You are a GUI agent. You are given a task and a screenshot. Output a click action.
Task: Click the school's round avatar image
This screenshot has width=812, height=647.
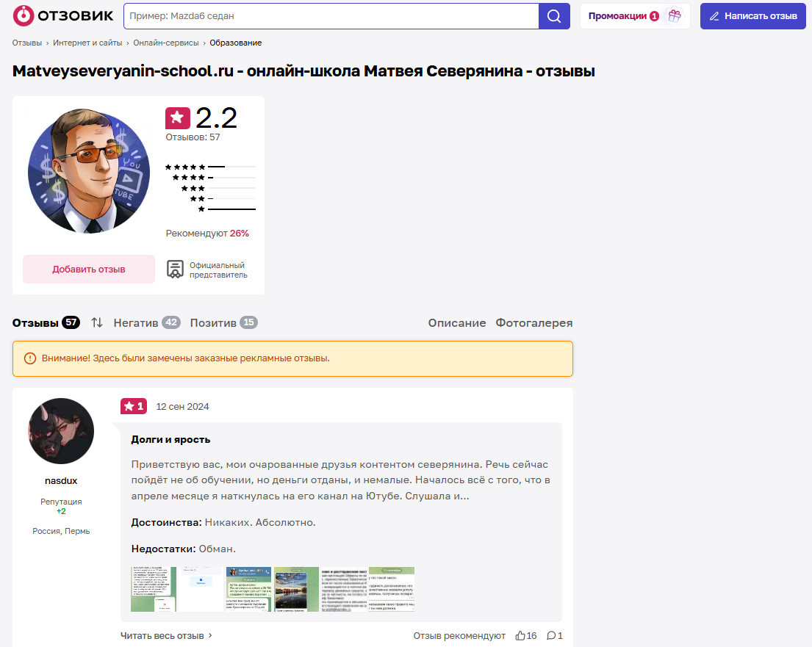89,170
